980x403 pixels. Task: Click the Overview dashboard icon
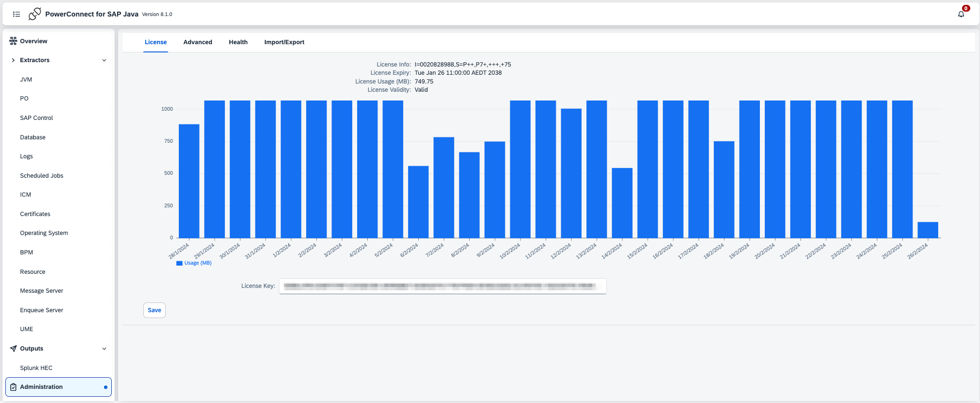click(13, 41)
